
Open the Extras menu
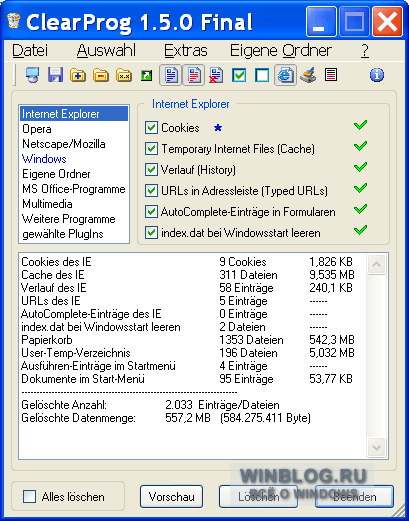(186, 51)
